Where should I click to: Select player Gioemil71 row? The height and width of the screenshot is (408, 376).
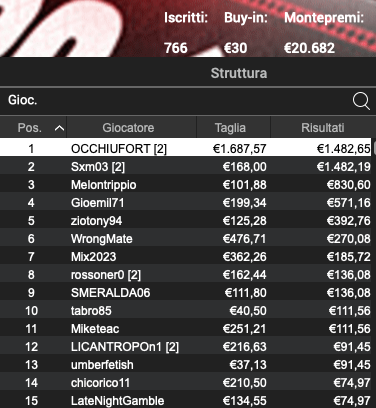click(186, 202)
